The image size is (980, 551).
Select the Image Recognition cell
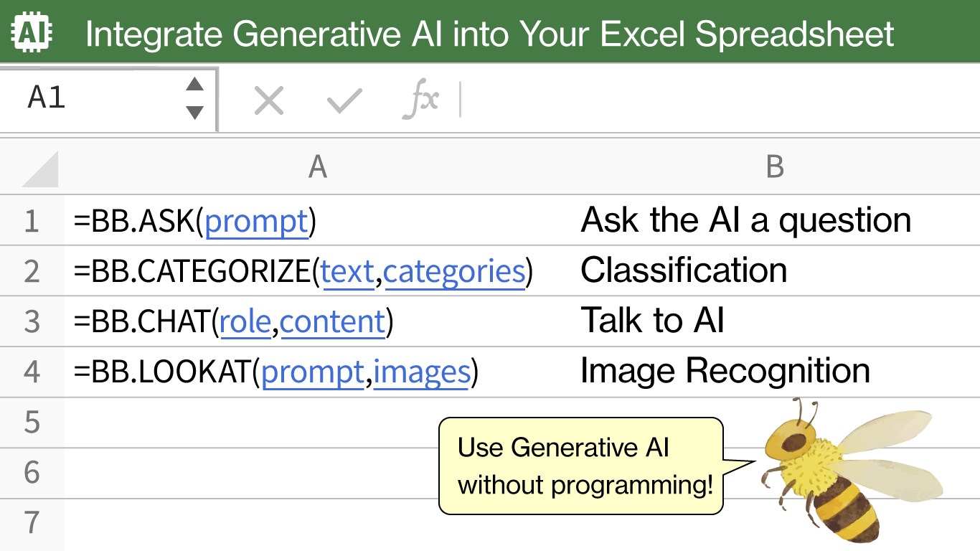point(725,372)
